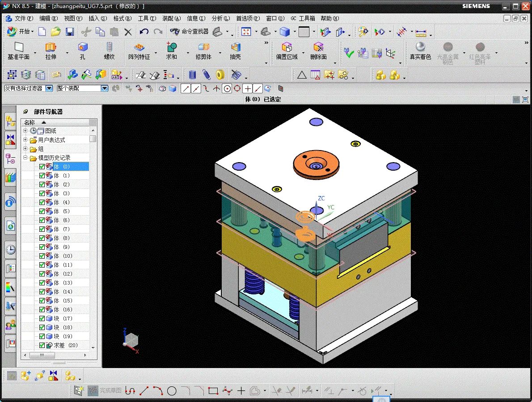Toggle the 求差 (20) checkbox
This screenshot has height=402, width=532.
(x=42, y=345)
